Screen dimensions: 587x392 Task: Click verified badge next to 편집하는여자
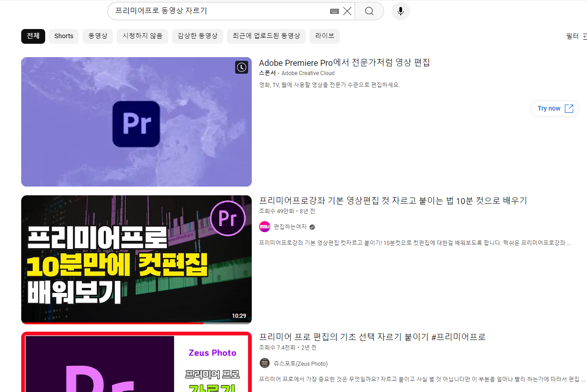312,227
